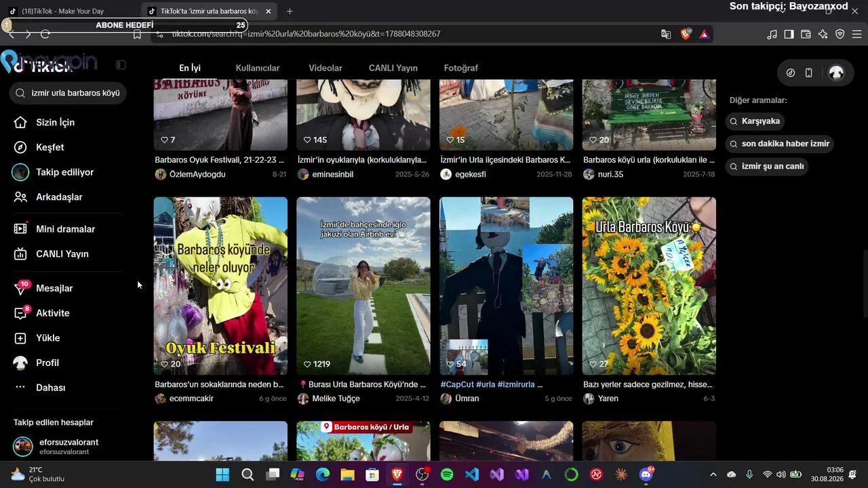Open Profil from the sidebar

click(x=38, y=363)
